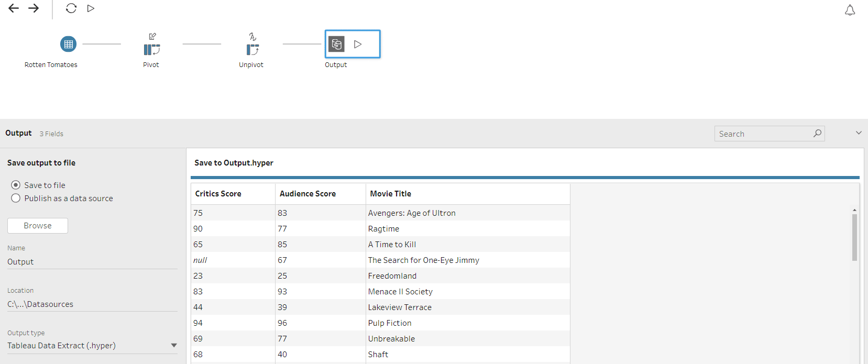Viewport: 868px width, 364px height.
Task: Collapse the Output pane with chevron
Action: coord(859,133)
